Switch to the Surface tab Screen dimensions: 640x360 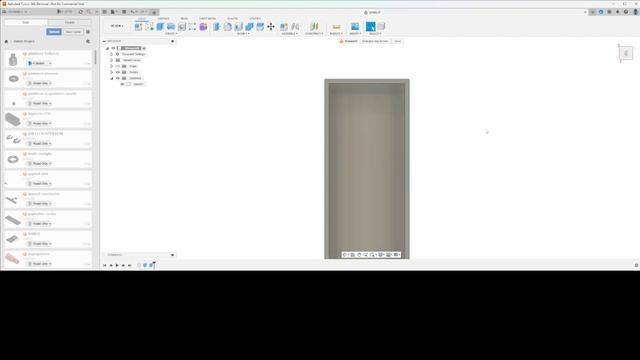coord(163,18)
